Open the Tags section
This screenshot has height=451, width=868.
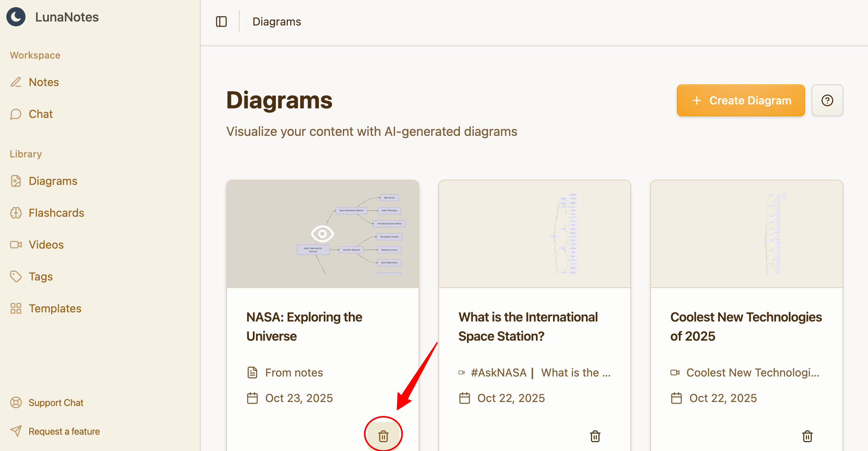coord(41,276)
